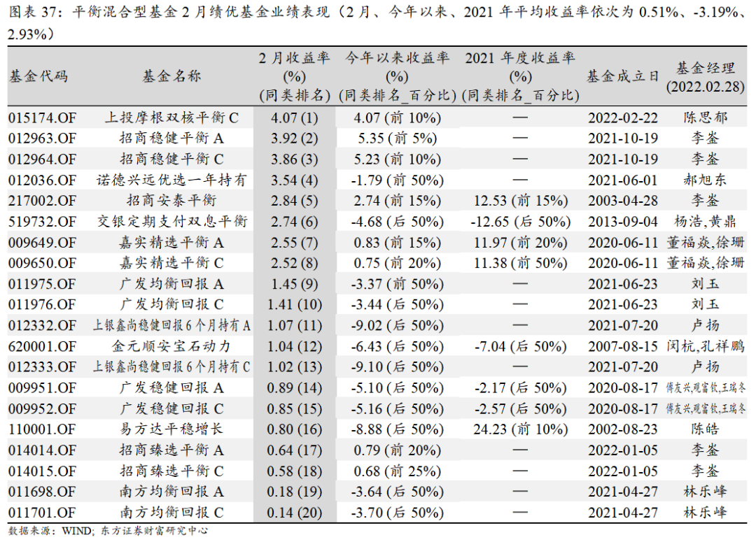Select fund name 交银定期支付双息平衡
The height and width of the screenshot is (542, 756).
point(172,222)
